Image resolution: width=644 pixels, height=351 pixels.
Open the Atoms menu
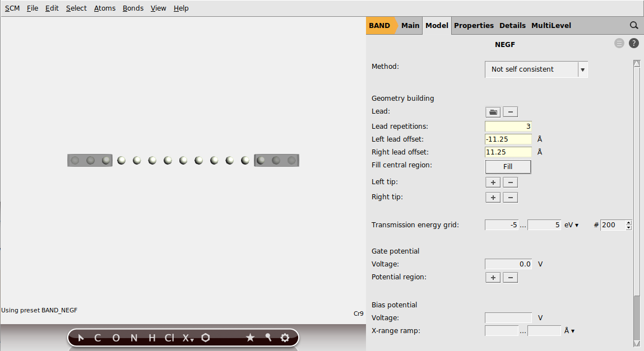tap(104, 8)
